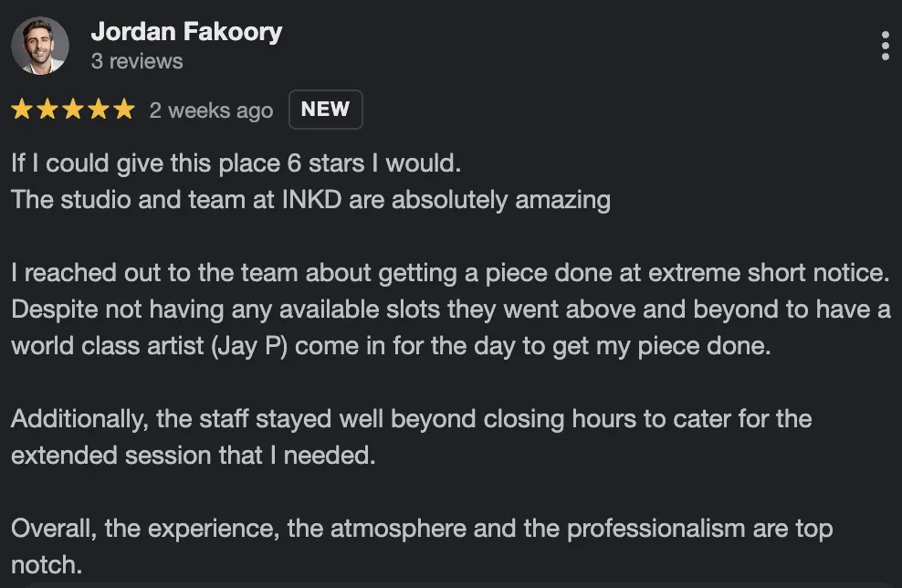Open the review's three-dot options menu
The image size is (902, 588).
(x=885, y=46)
